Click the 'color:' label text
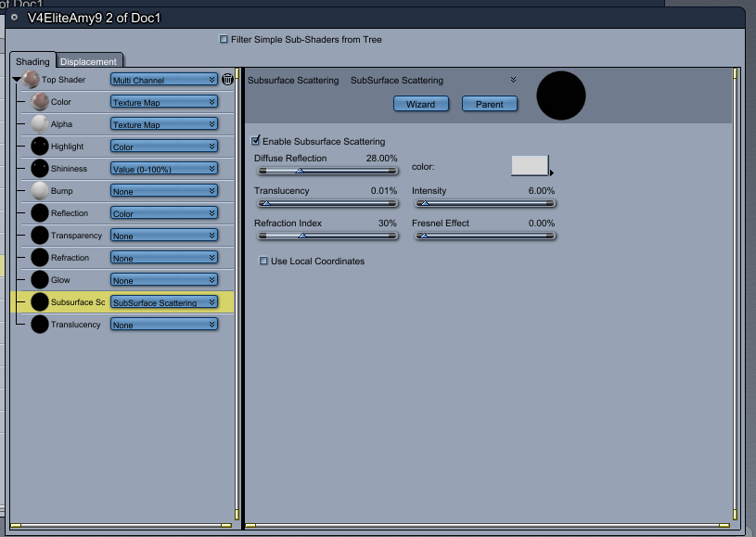756x537 pixels. tap(423, 167)
